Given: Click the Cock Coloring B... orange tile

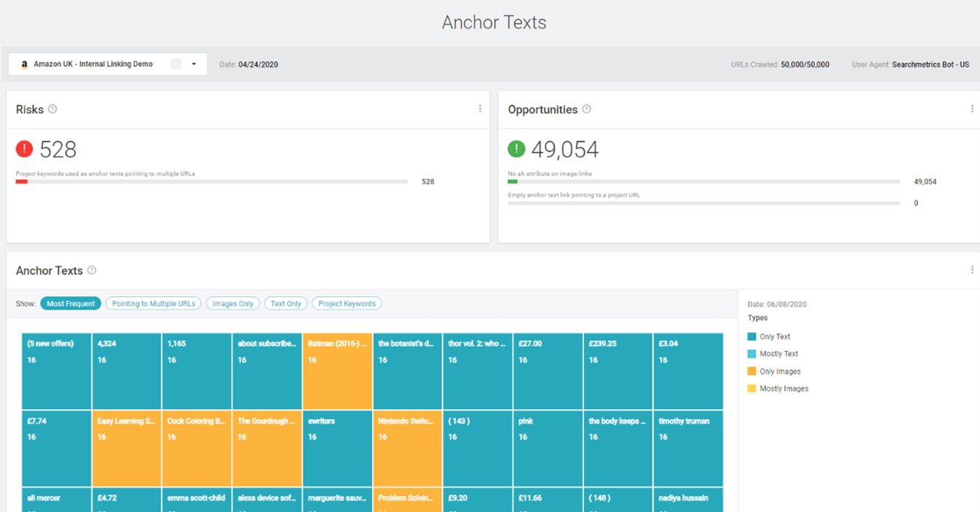Looking at the screenshot, I should tap(196, 448).
